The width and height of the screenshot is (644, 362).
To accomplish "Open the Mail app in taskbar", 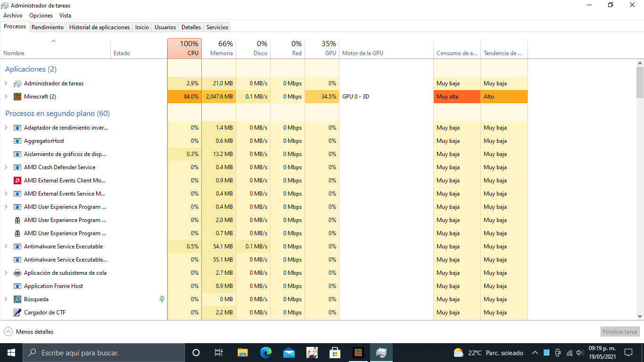I will 289,353.
